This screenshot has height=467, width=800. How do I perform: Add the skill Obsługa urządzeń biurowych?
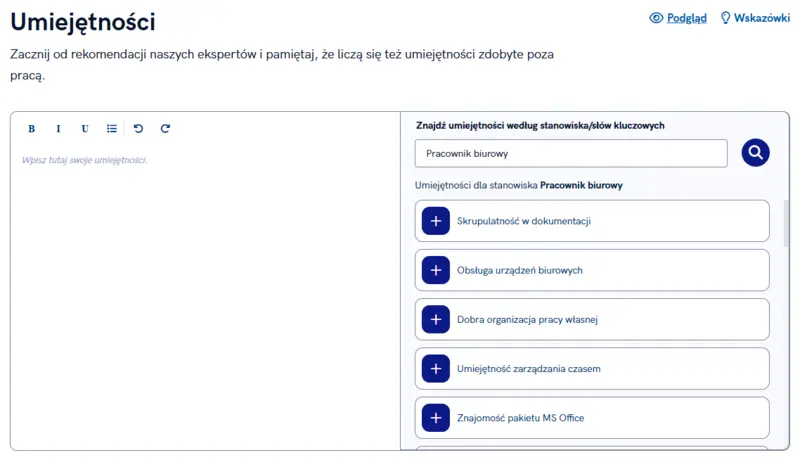436,270
